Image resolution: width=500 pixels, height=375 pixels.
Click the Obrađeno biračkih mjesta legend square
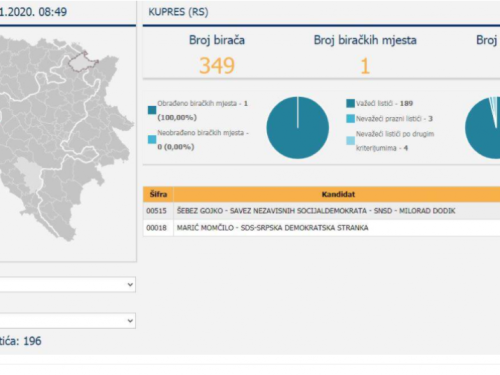[152, 110]
